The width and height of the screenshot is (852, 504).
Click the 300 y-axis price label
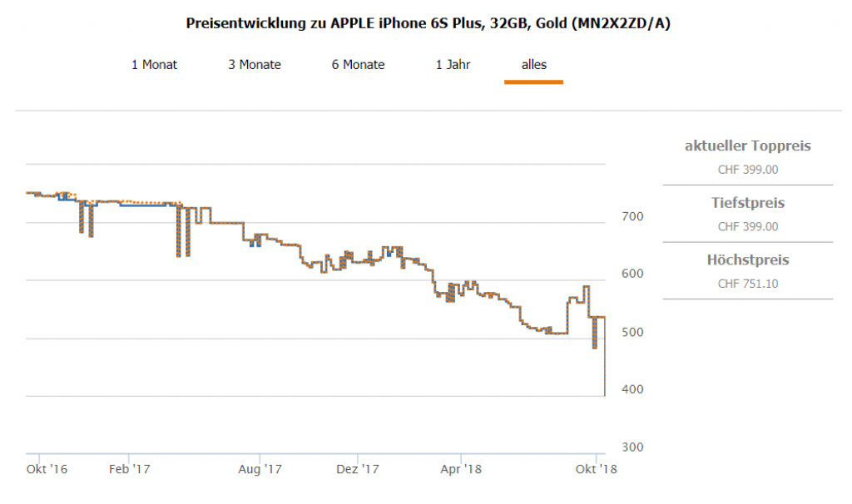click(635, 447)
